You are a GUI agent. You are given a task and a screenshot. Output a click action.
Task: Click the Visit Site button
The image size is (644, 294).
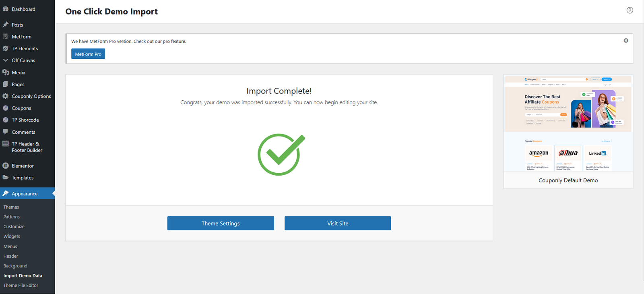338,224
